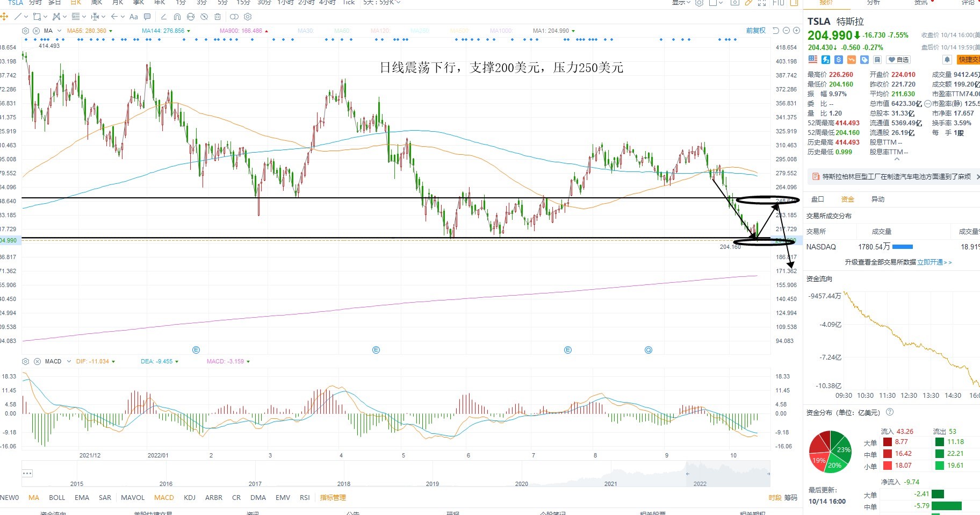Expand the line tool dropdown arrow

[26, 17]
